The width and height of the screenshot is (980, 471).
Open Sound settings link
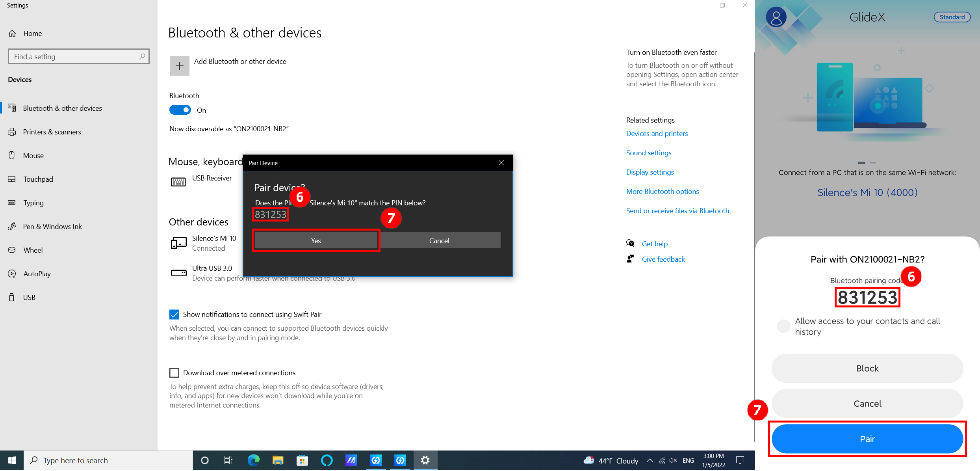(649, 153)
